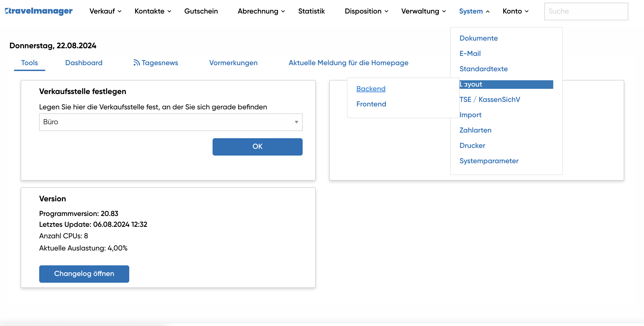Click the Letztes Update: 06.08.2024 12:32 text
Screen dimensions: 644x326
click(x=93, y=224)
